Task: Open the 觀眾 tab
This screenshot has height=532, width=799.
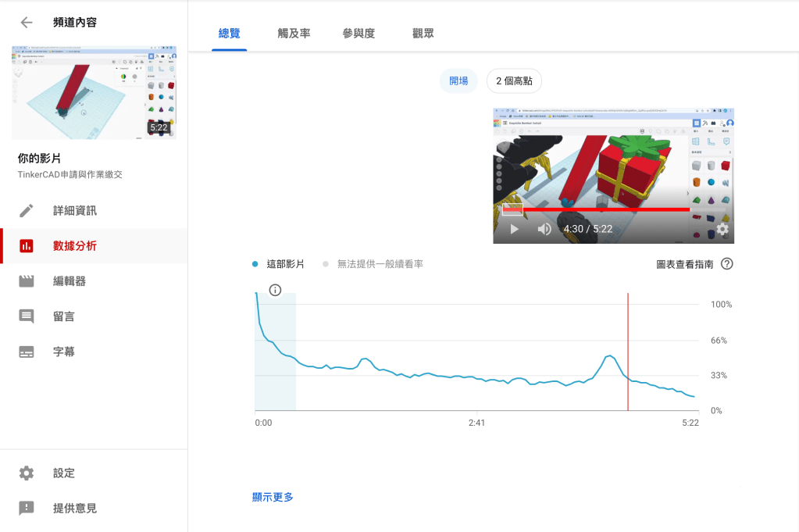Action: click(x=423, y=34)
